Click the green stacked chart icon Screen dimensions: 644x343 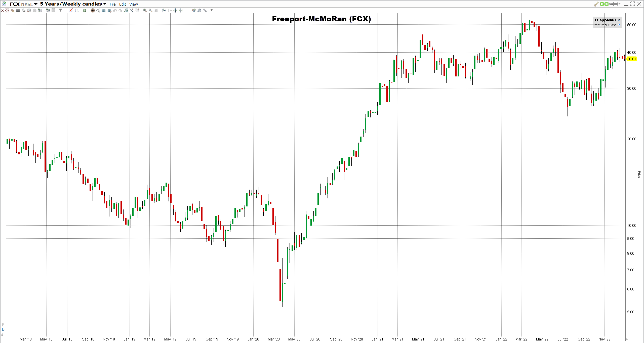pos(126,11)
